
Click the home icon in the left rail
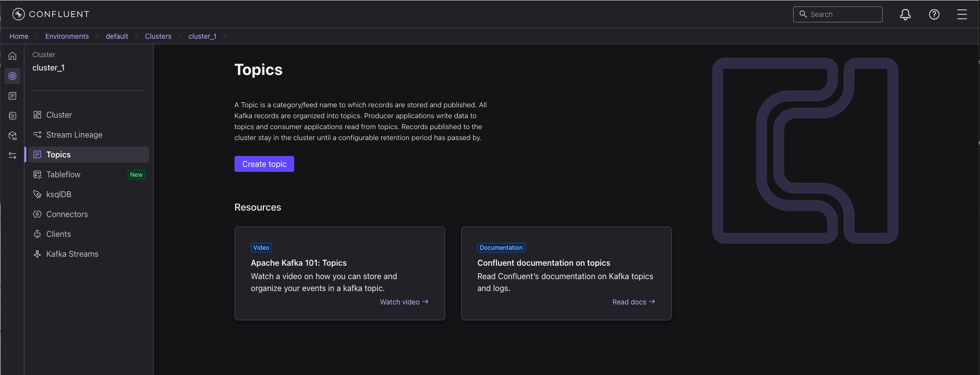click(x=12, y=56)
